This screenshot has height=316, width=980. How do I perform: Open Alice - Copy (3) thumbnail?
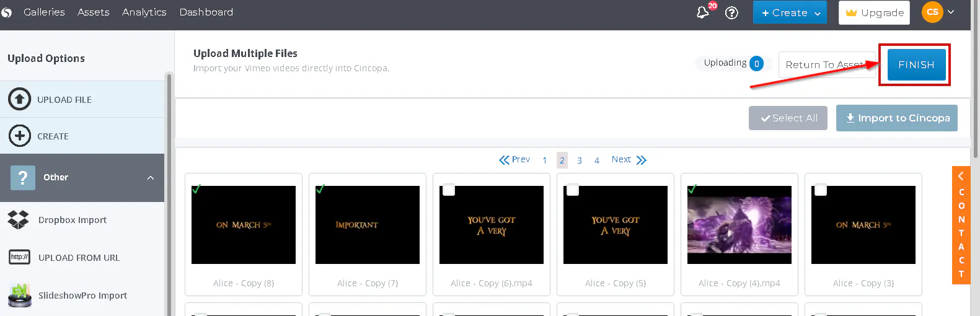click(863, 225)
